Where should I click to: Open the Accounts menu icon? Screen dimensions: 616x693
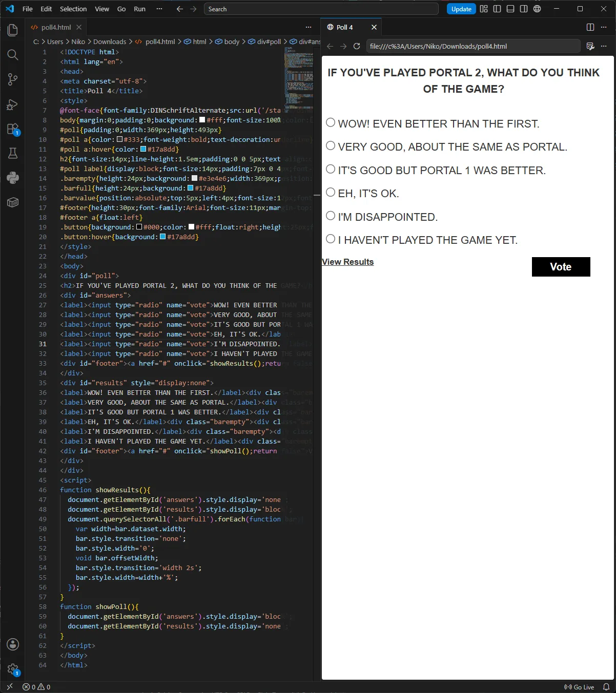[x=13, y=644]
